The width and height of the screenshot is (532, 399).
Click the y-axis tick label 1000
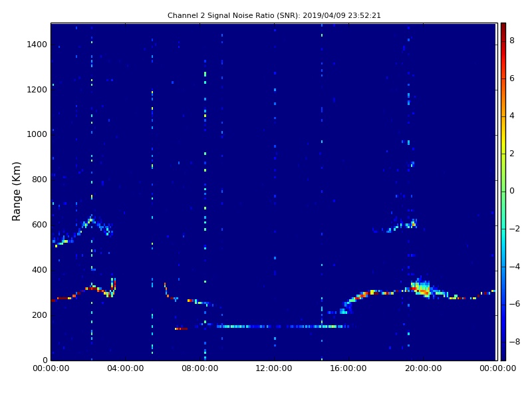point(37,134)
